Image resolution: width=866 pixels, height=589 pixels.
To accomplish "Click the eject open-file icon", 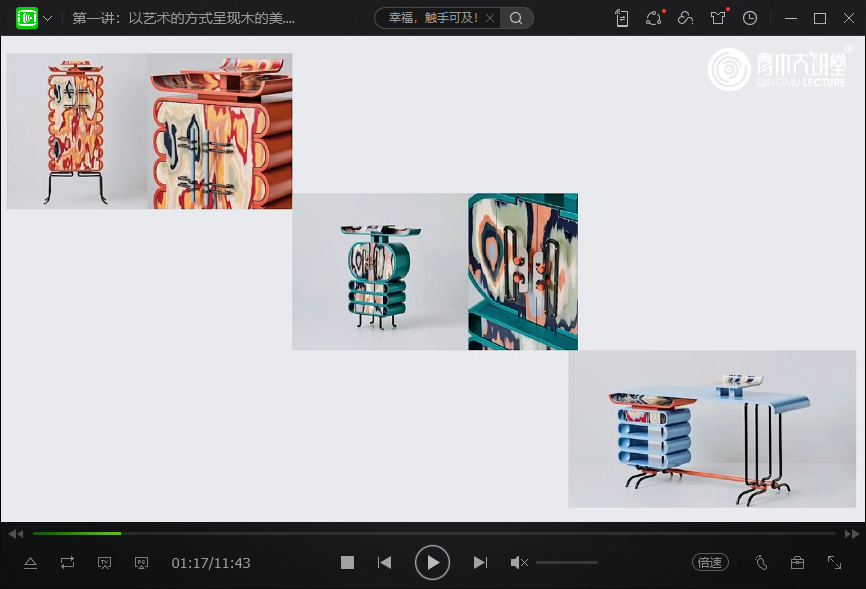I will pyautogui.click(x=30, y=563).
